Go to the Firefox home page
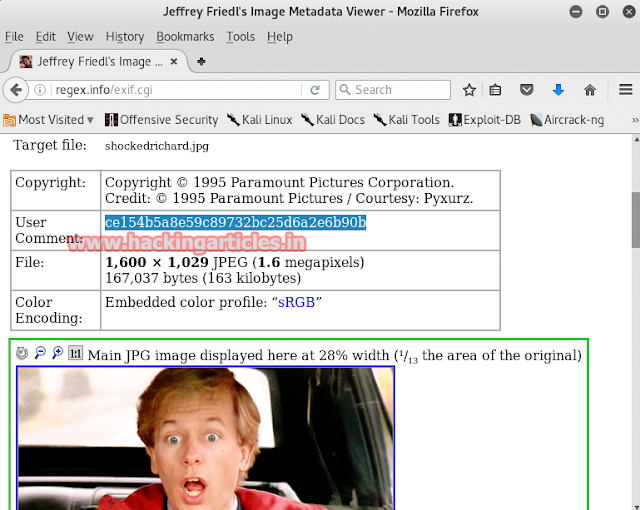640x510 pixels. point(590,90)
